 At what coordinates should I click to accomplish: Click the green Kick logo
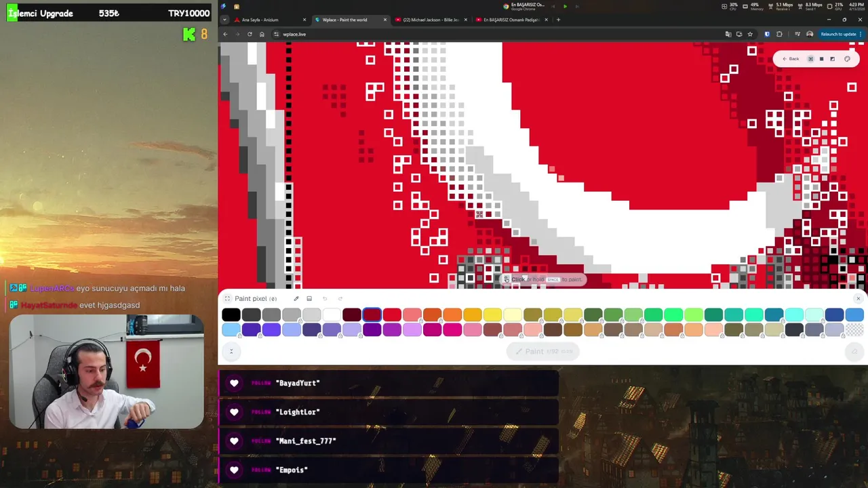(189, 34)
